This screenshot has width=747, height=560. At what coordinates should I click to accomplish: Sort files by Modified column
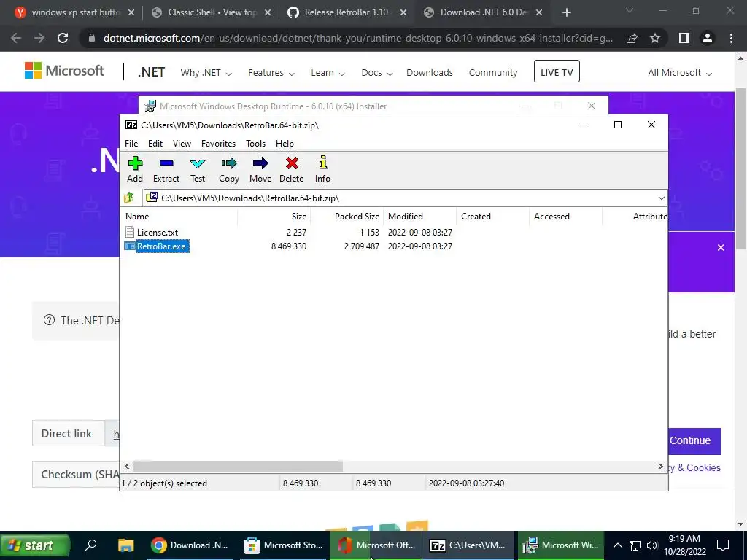(x=419, y=216)
